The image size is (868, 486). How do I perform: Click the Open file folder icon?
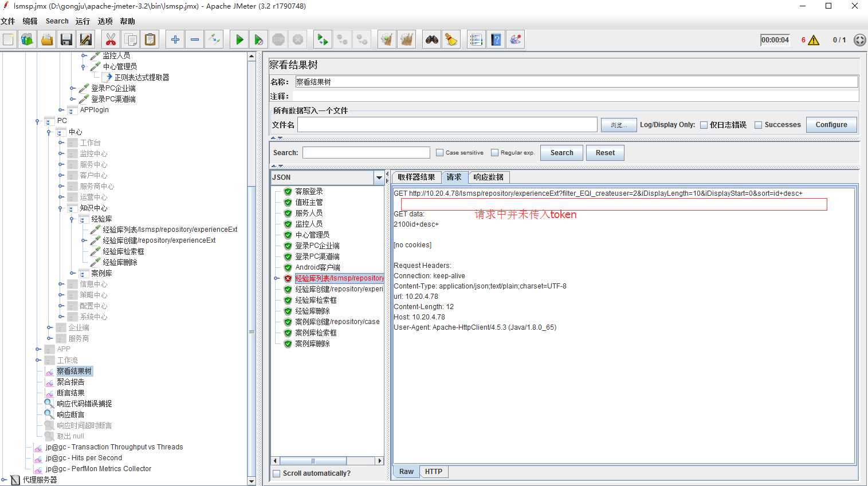click(47, 39)
